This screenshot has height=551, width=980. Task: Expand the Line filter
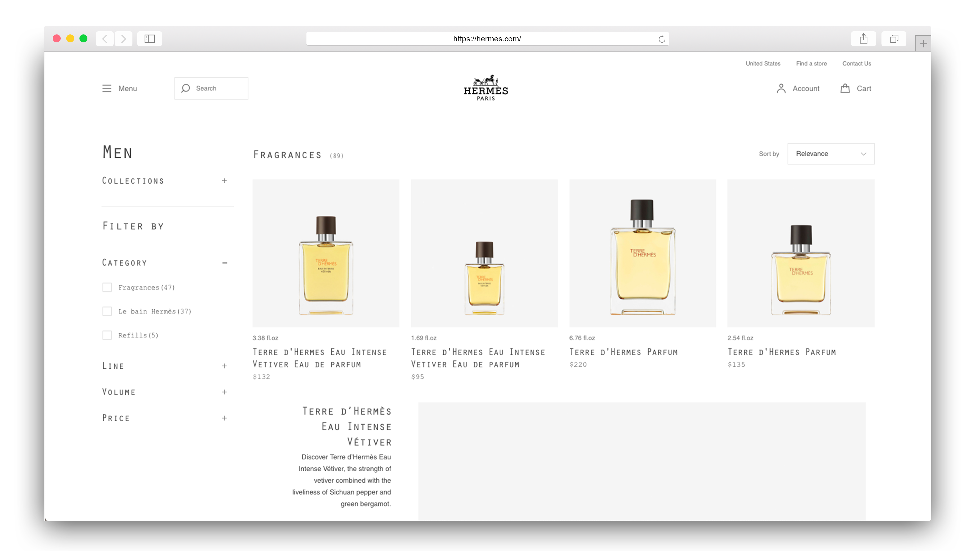224,366
